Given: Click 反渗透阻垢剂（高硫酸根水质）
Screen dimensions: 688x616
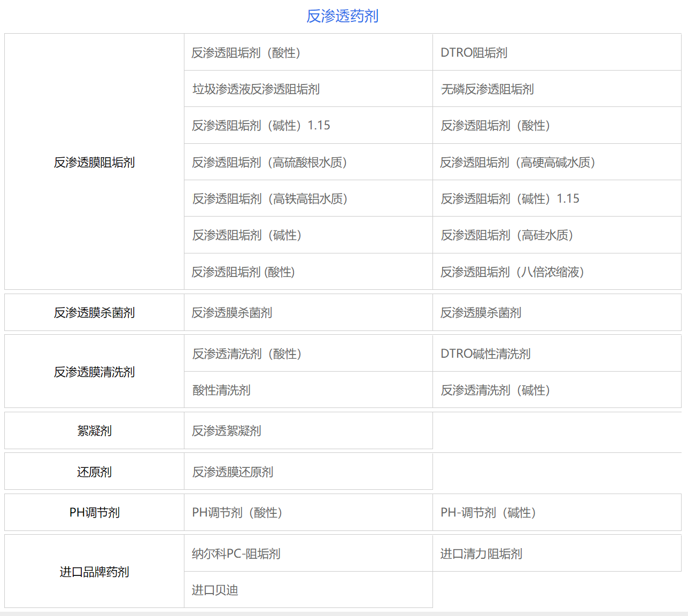Looking at the screenshot, I should [x=269, y=162].
